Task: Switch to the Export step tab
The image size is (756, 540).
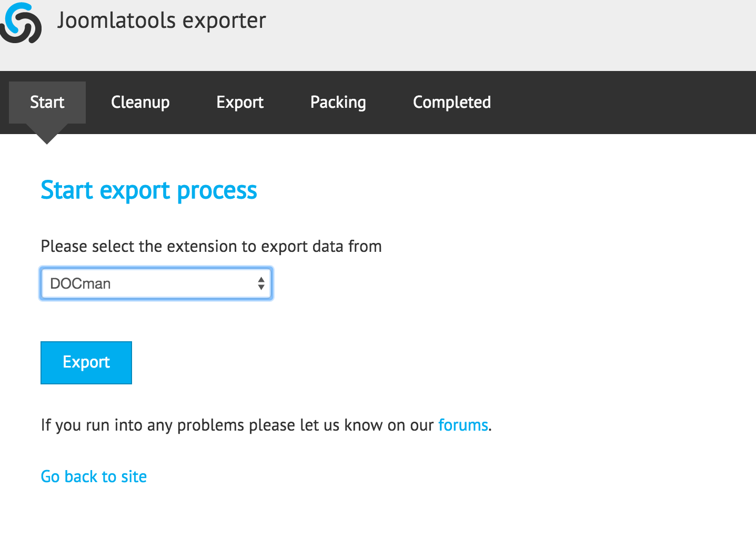Action: 240,102
